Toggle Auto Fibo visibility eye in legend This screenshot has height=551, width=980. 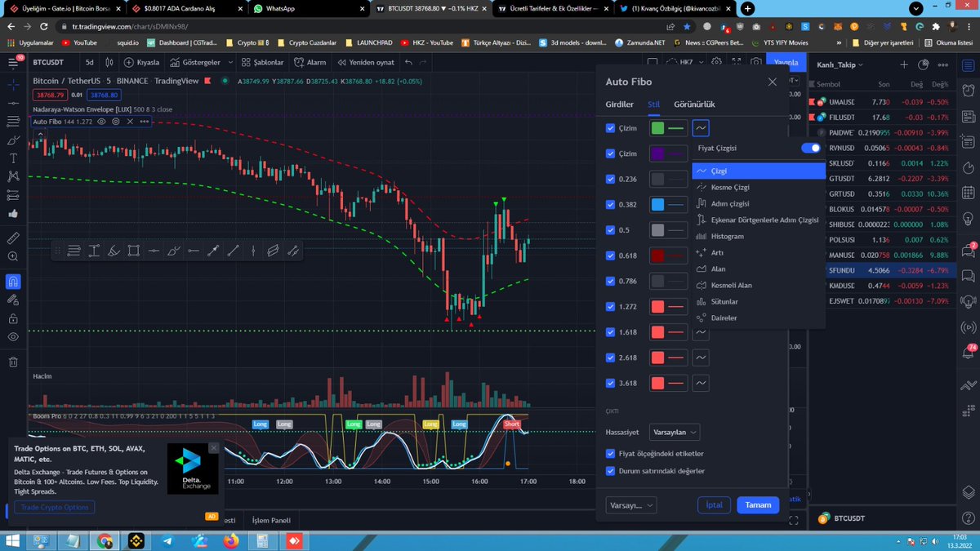pyautogui.click(x=102, y=121)
